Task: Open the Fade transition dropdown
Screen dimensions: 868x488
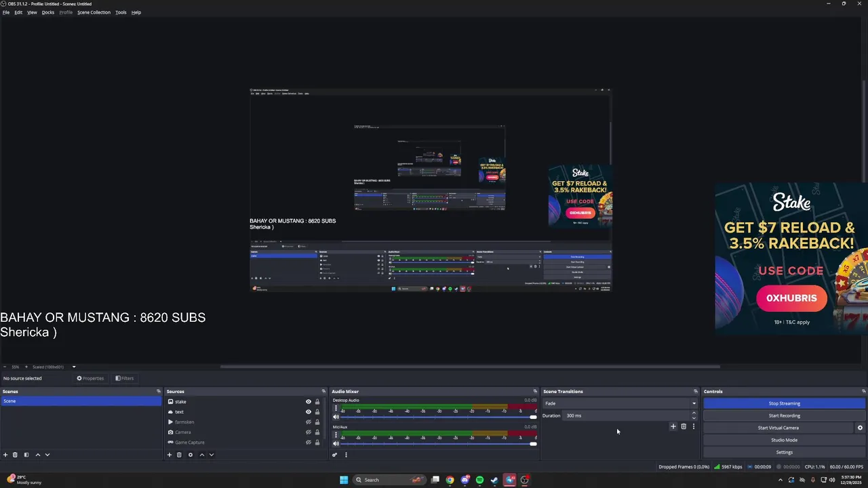Action: [620, 403]
